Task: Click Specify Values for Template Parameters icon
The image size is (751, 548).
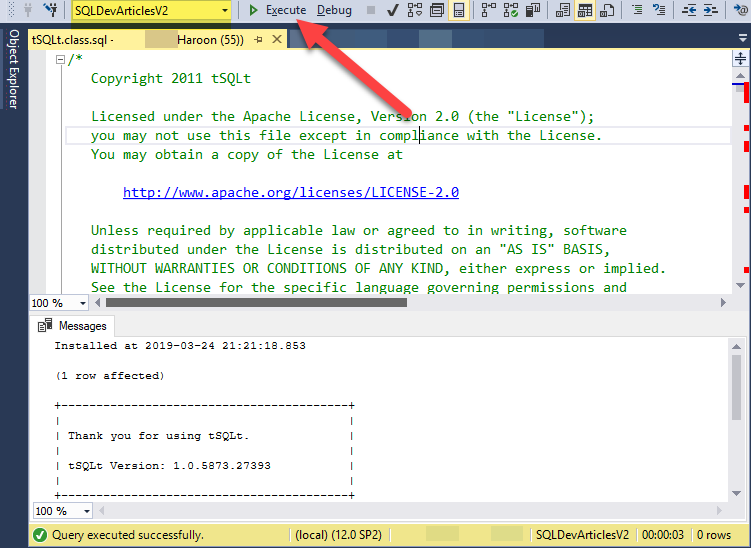Action: point(741,10)
